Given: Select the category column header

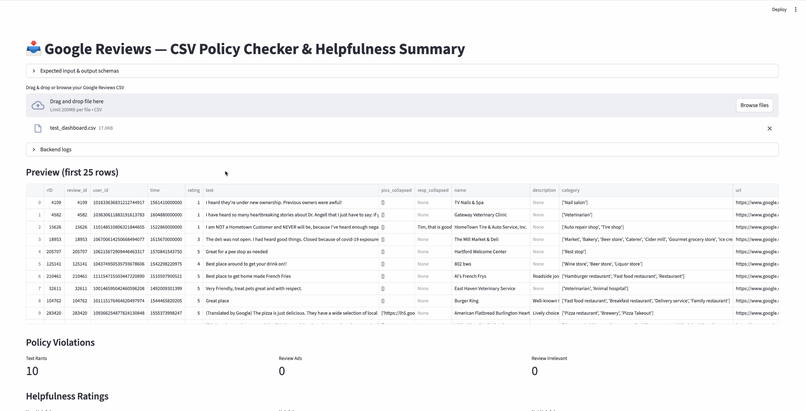Looking at the screenshot, I should click(646, 190).
